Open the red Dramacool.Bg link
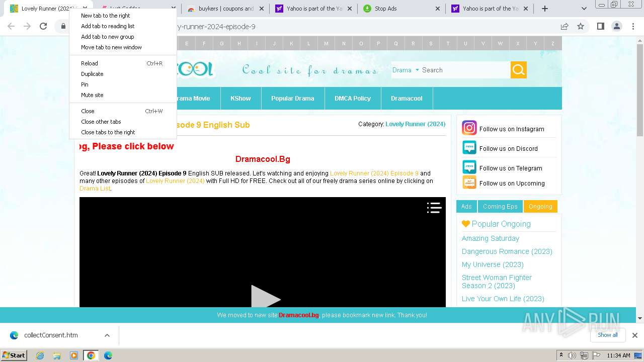 (263, 159)
